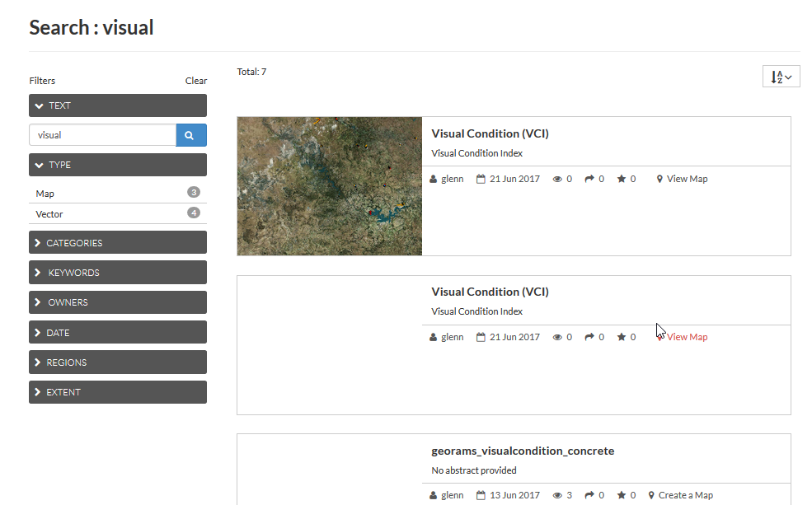Click the star rating icon on second result

coord(622,338)
